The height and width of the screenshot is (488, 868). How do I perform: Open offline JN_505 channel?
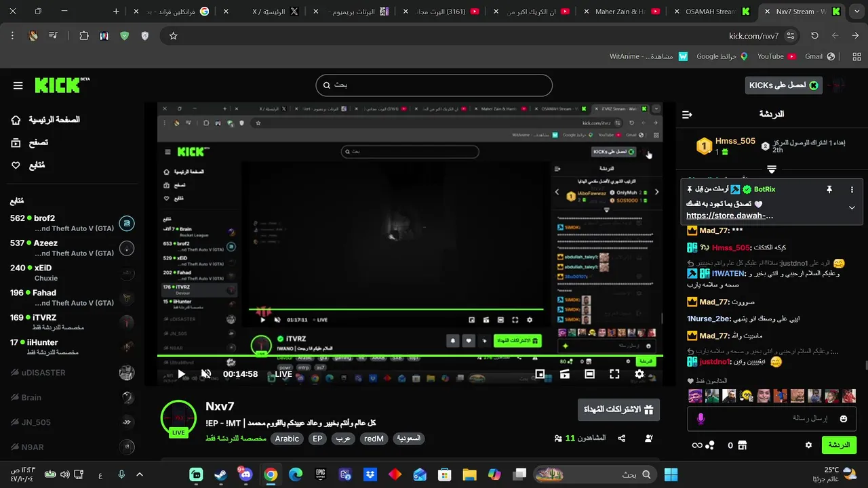72,422
